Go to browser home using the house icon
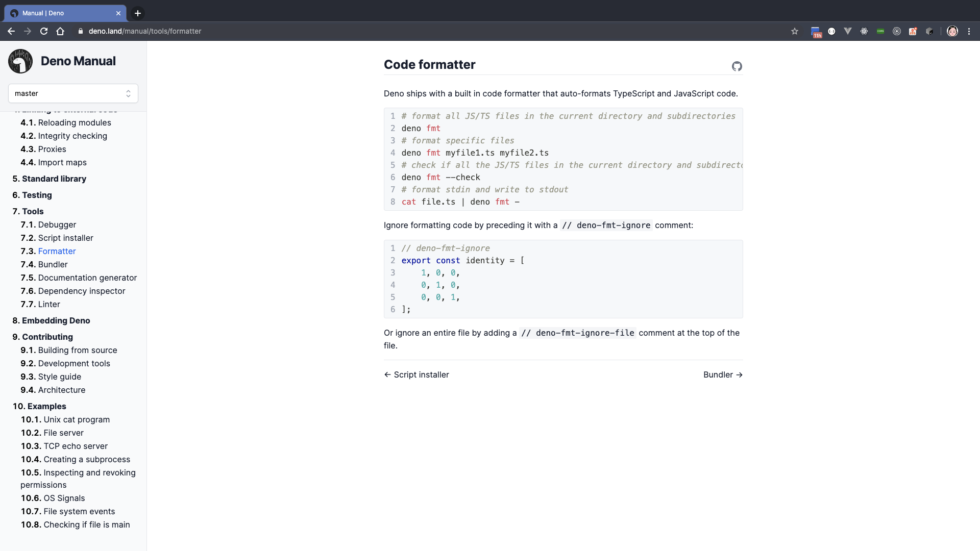980x551 pixels. tap(60, 31)
